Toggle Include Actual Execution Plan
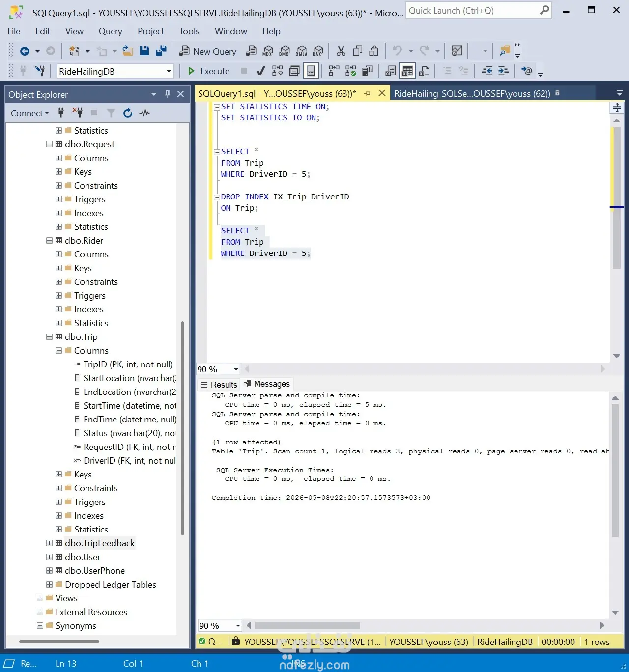629x672 pixels. click(x=334, y=71)
